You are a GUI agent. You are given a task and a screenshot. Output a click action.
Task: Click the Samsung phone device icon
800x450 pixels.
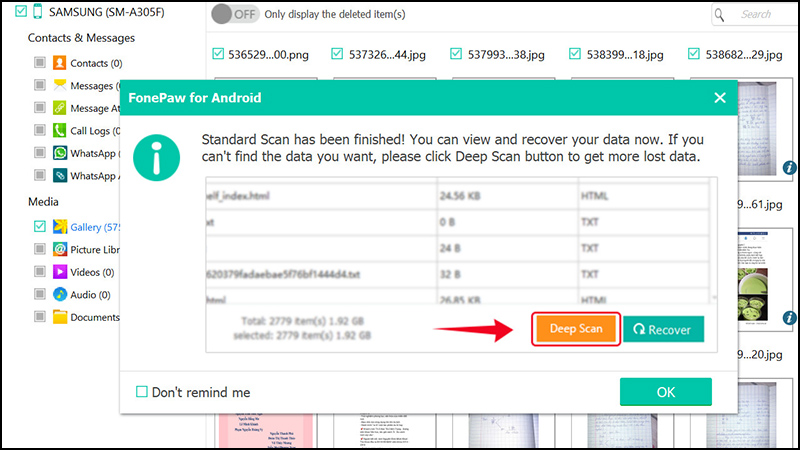(37, 11)
